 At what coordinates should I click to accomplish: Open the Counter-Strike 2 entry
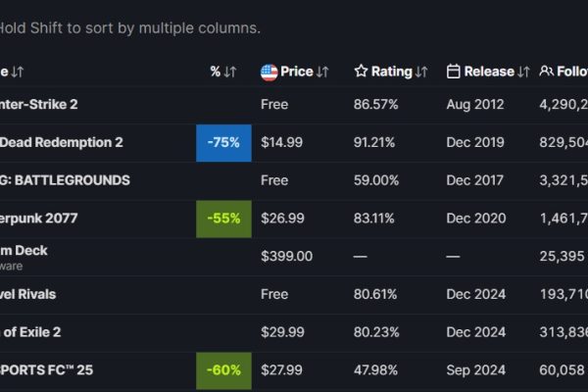pos(38,104)
